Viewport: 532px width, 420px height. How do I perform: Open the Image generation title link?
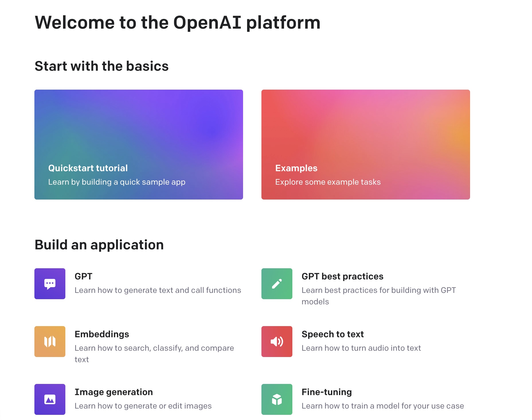coord(114,392)
